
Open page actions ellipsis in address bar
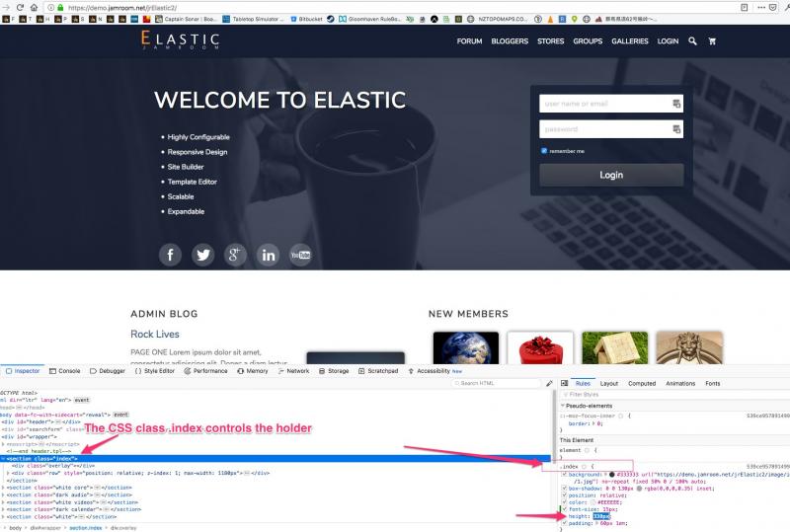761,8
